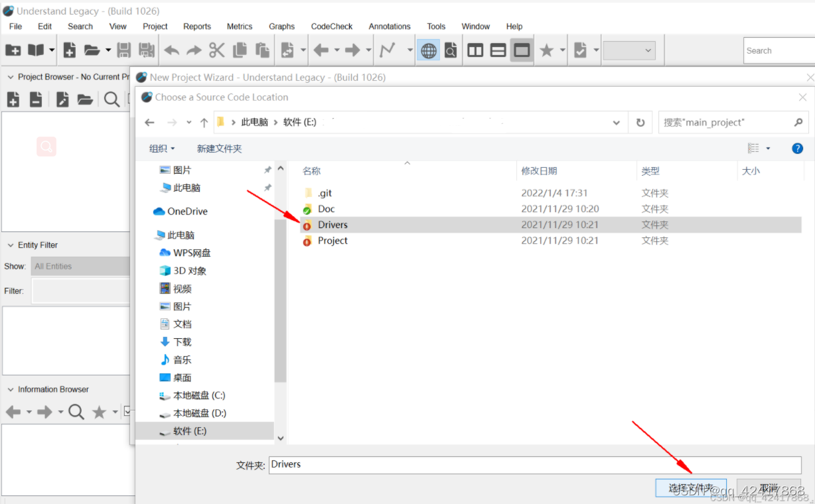
Task: Click the Find in Files document-search icon
Action: tap(451, 50)
